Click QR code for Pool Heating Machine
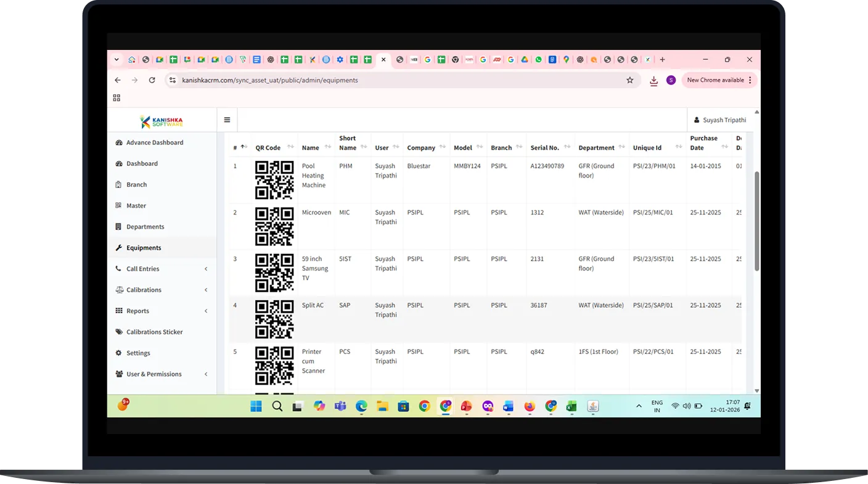 (x=274, y=180)
